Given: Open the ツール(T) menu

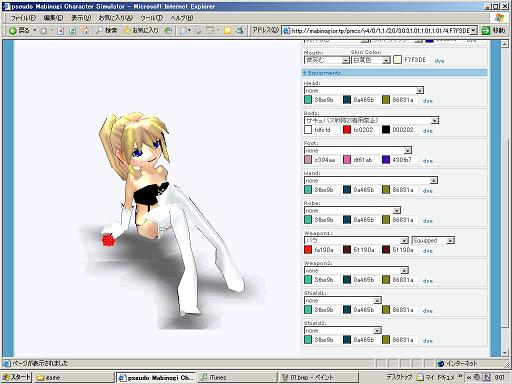Looking at the screenshot, I should pos(151,18).
